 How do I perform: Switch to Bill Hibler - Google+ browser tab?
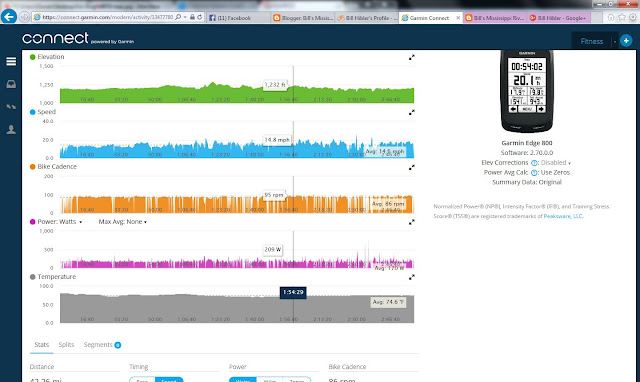[x=558, y=18]
